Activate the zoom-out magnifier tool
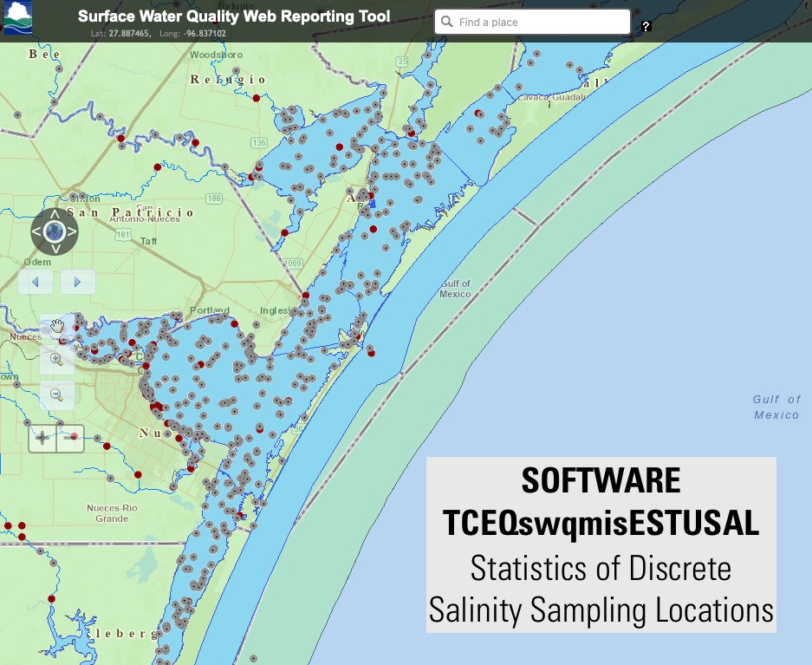Screen dimensions: 812x665 click(57, 394)
